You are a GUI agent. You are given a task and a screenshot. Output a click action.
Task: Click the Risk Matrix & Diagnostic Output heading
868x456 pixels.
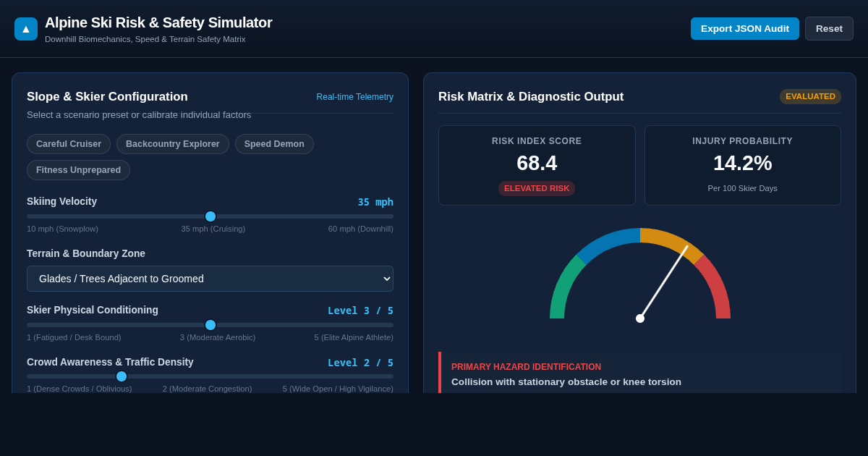pos(531,97)
